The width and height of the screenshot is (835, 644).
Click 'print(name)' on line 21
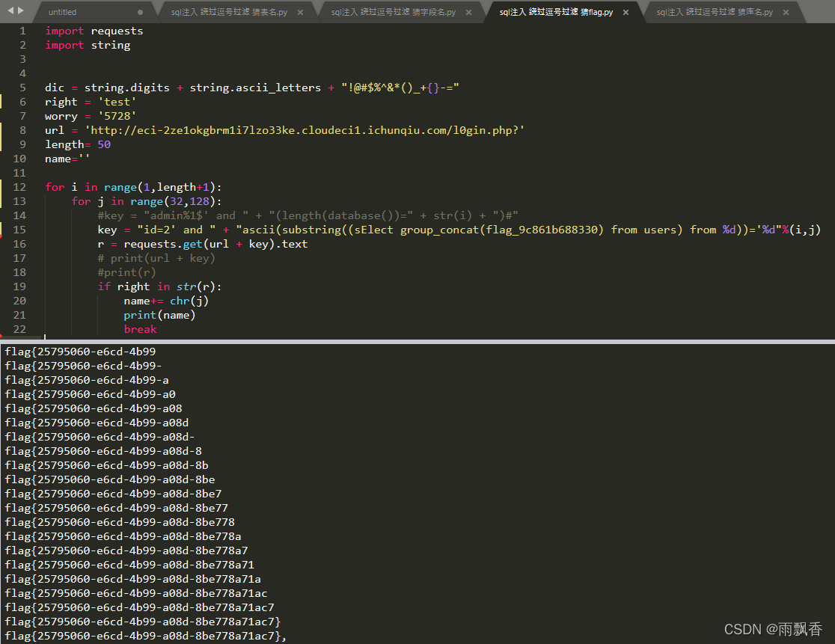coord(159,316)
